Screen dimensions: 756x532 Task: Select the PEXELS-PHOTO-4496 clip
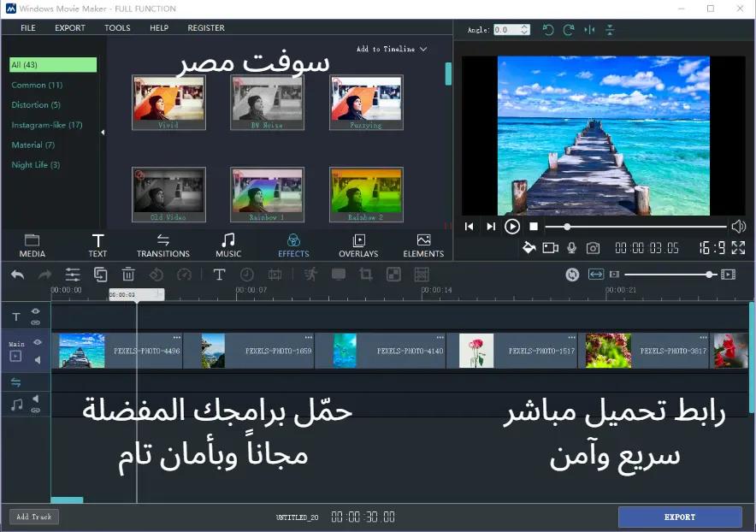coord(117,351)
